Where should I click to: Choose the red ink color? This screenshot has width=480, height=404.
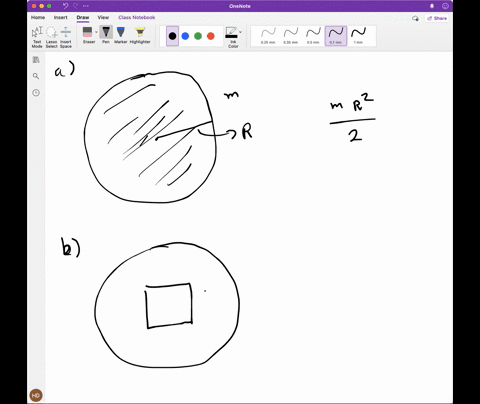click(211, 36)
